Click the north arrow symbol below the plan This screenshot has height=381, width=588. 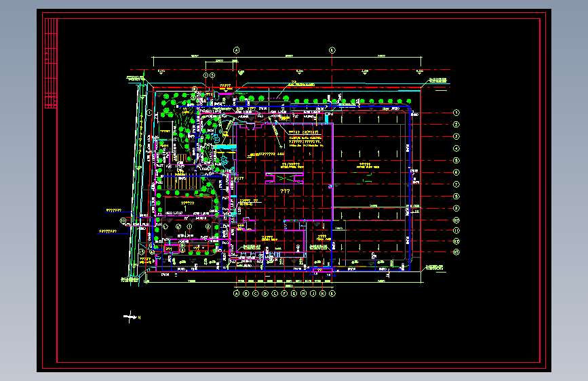point(130,317)
